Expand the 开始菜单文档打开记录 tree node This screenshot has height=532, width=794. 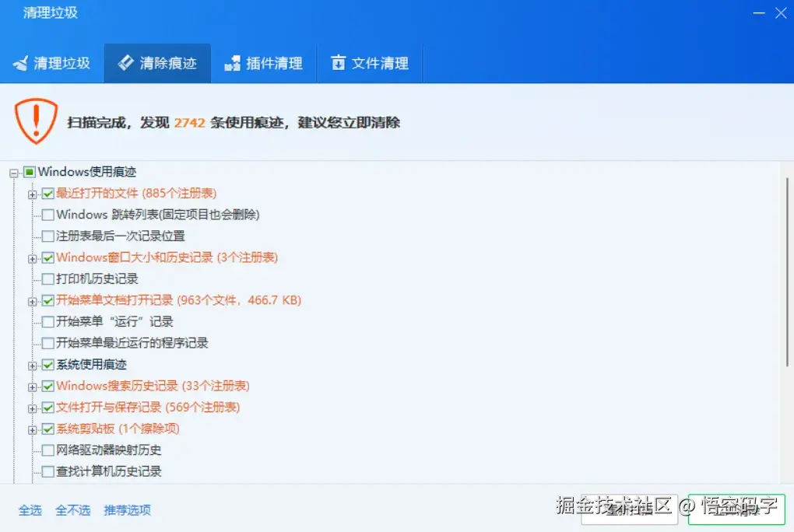pyautogui.click(x=32, y=300)
